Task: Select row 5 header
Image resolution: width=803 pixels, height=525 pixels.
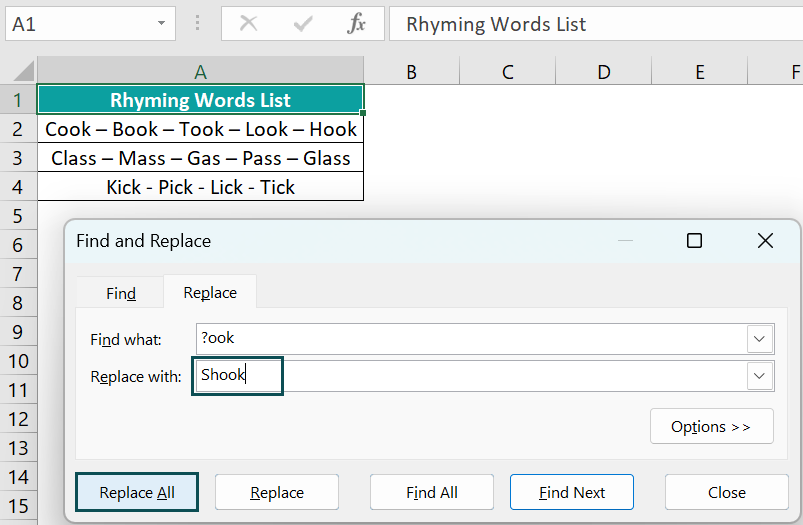Action: (x=18, y=216)
